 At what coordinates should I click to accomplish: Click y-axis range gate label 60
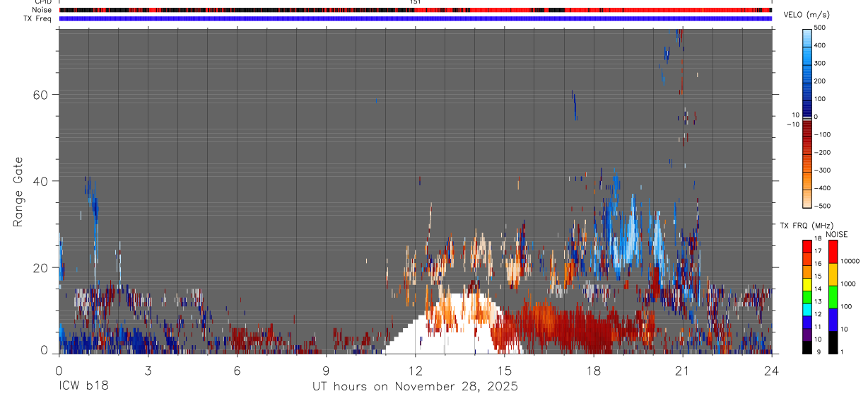[41, 95]
